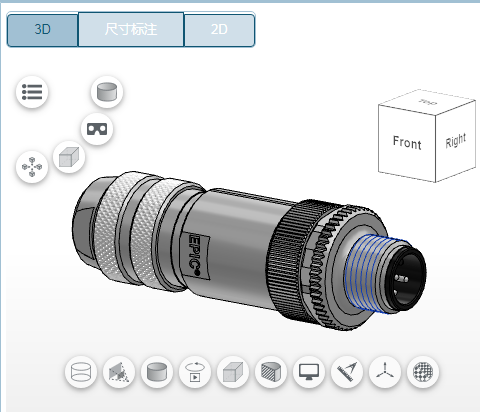Click the cube view icon beside the explode icon
The width and height of the screenshot is (480, 412).
(69, 157)
